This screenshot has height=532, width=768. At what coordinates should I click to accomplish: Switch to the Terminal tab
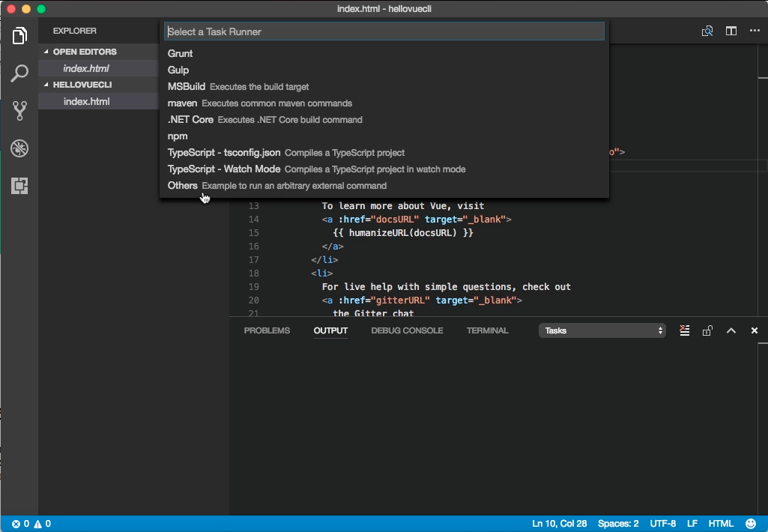(x=487, y=330)
